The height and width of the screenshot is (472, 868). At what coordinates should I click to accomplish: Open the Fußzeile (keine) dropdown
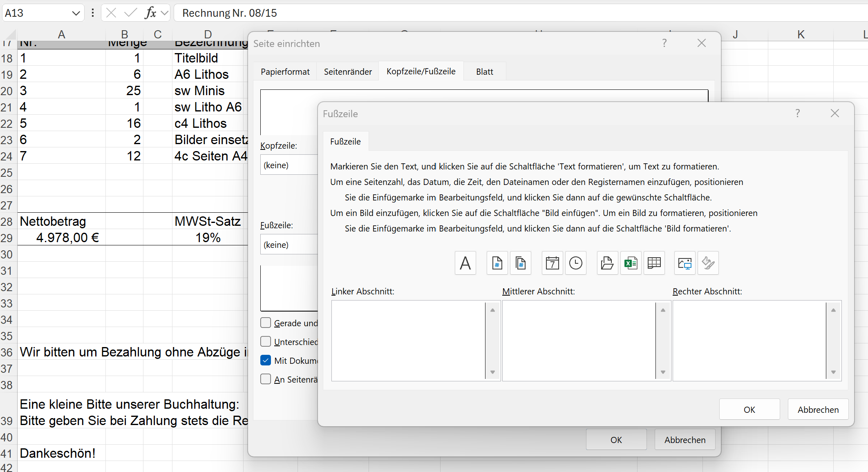(x=289, y=245)
